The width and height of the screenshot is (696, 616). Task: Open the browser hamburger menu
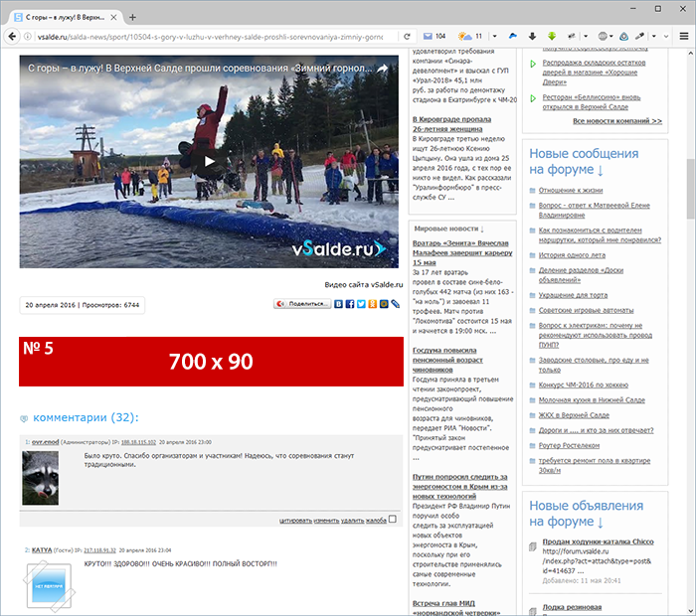pos(684,37)
